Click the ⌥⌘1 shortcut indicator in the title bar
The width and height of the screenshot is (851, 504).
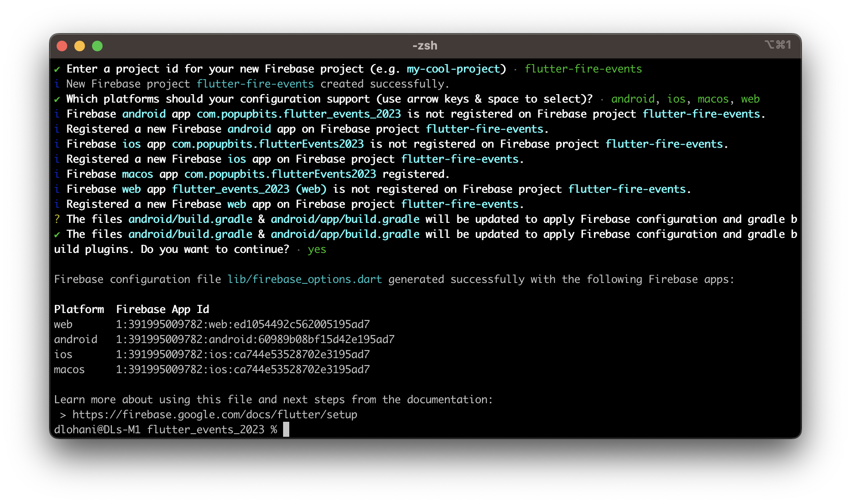(778, 45)
